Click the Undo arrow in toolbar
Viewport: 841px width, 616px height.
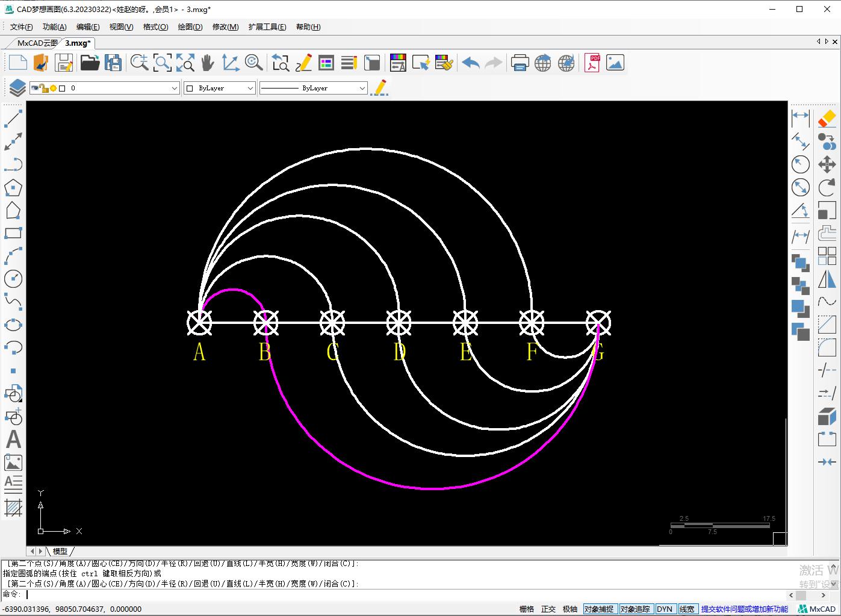(x=471, y=63)
